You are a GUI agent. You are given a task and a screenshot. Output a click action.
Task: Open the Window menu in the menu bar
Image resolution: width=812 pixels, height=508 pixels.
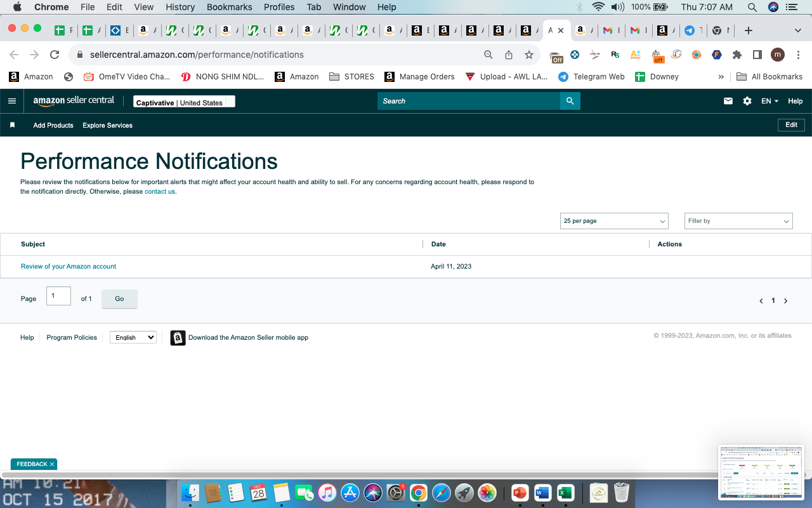click(x=350, y=7)
